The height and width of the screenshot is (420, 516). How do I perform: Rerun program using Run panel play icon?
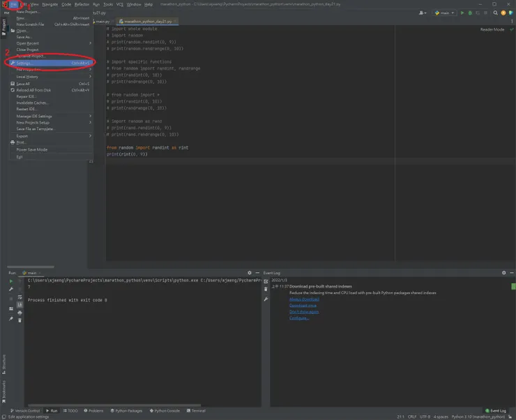point(11,281)
